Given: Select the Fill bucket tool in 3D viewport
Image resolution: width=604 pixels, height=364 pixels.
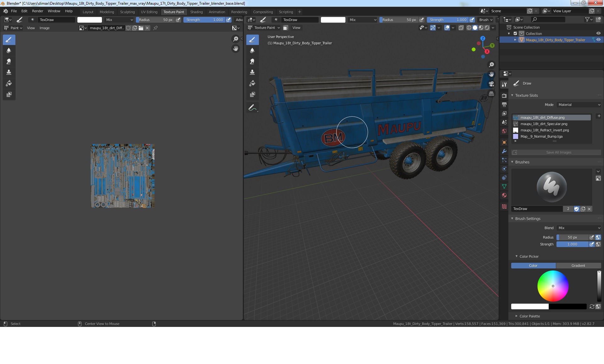Looking at the screenshot, I should [252, 83].
